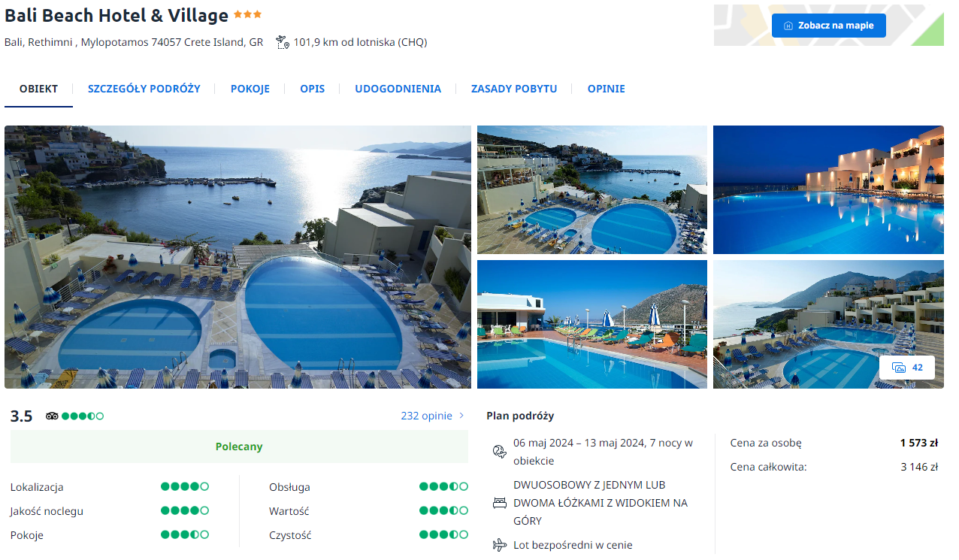This screenshot has height=560, width=959.
Task: Click the three-star hotel rating icon
Action: [247, 15]
